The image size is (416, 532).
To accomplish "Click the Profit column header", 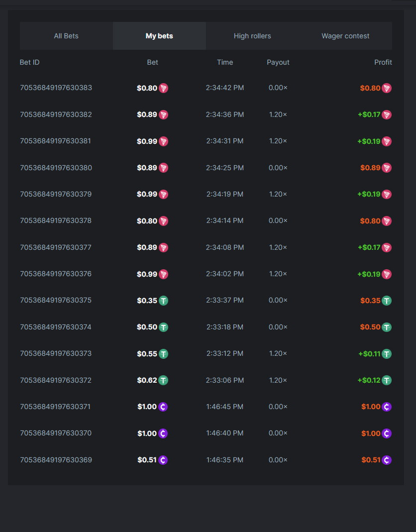I will pyautogui.click(x=383, y=62).
